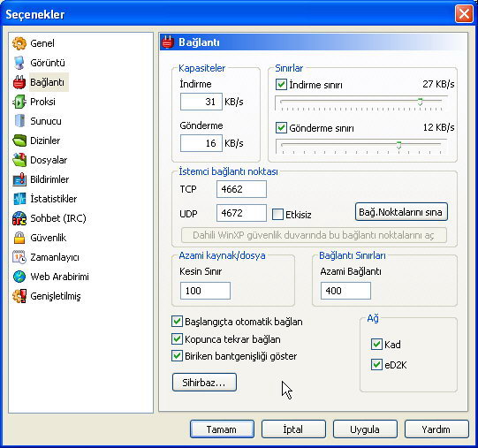Go to the Genişletilmiş settings page

tap(56, 296)
